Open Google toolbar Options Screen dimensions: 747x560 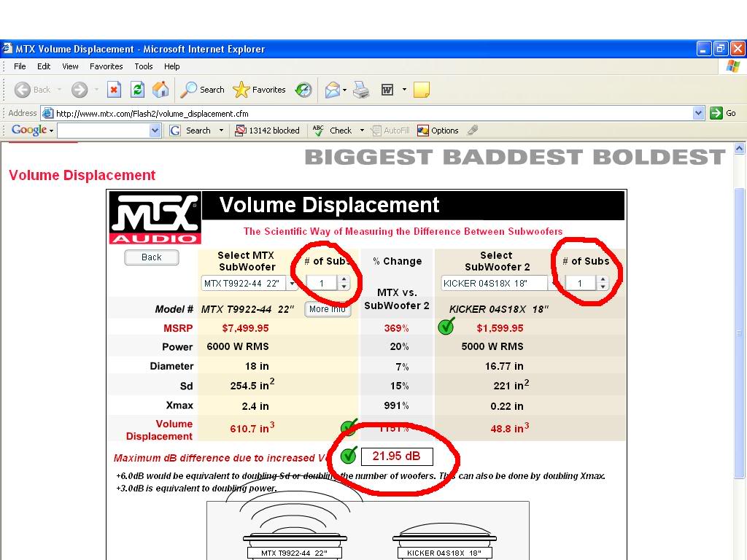pyautogui.click(x=438, y=131)
